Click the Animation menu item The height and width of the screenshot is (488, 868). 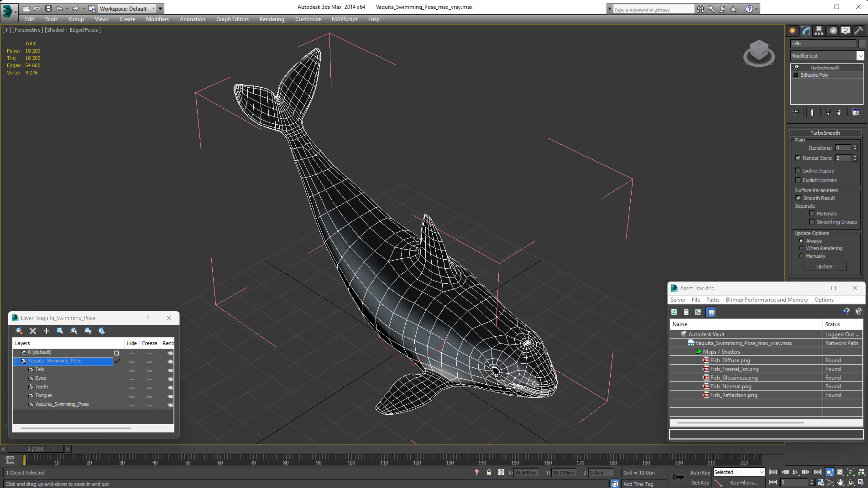192,19
